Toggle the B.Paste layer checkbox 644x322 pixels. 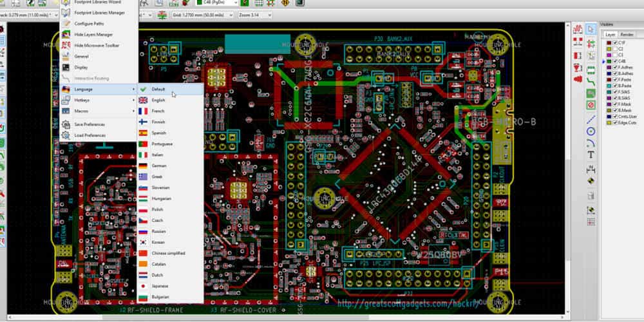click(615, 86)
